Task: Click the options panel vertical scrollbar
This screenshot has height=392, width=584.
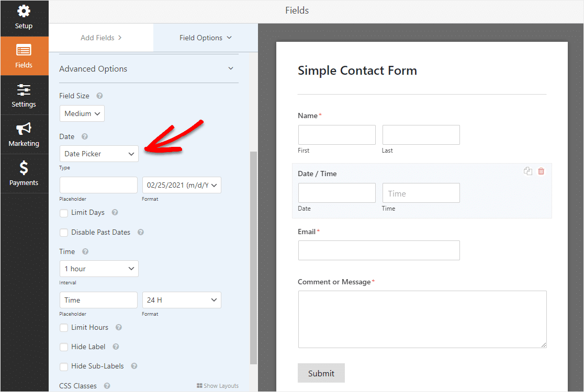Action: [254, 256]
